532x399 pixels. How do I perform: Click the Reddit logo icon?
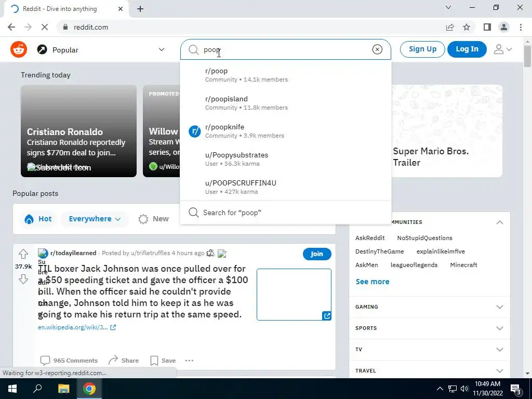19,49
